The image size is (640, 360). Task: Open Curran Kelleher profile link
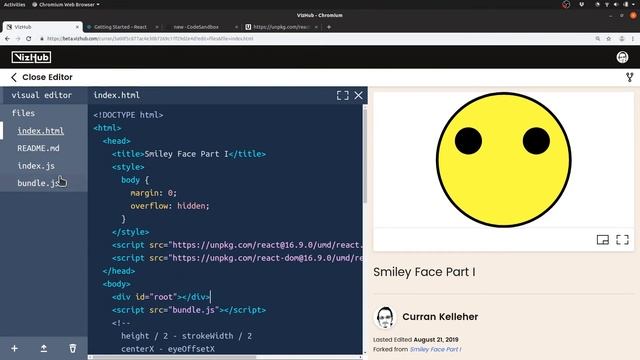point(440,317)
